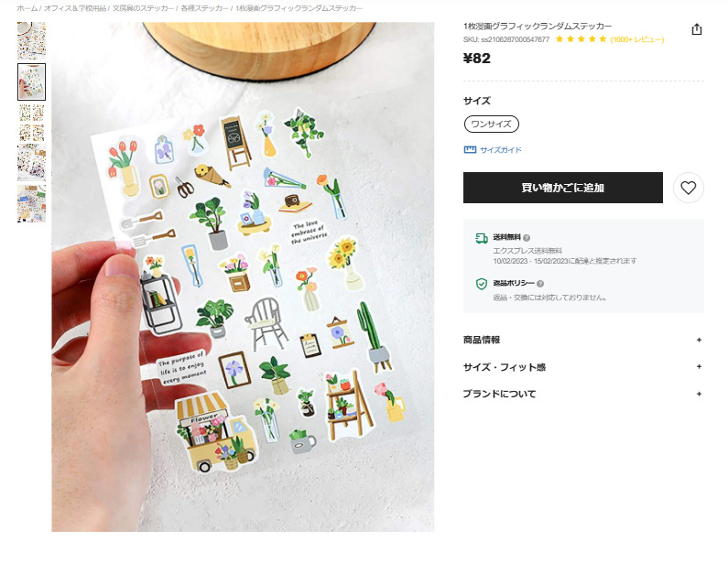
Task: Click the share icon near product title
Action: pyautogui.click(x=697, y=29)
